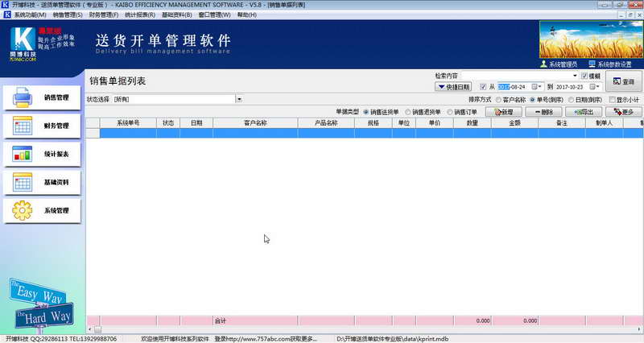Viewport: 644px width, 343px height.
Task: Click the 新增 add button
Action: (504, 112)
